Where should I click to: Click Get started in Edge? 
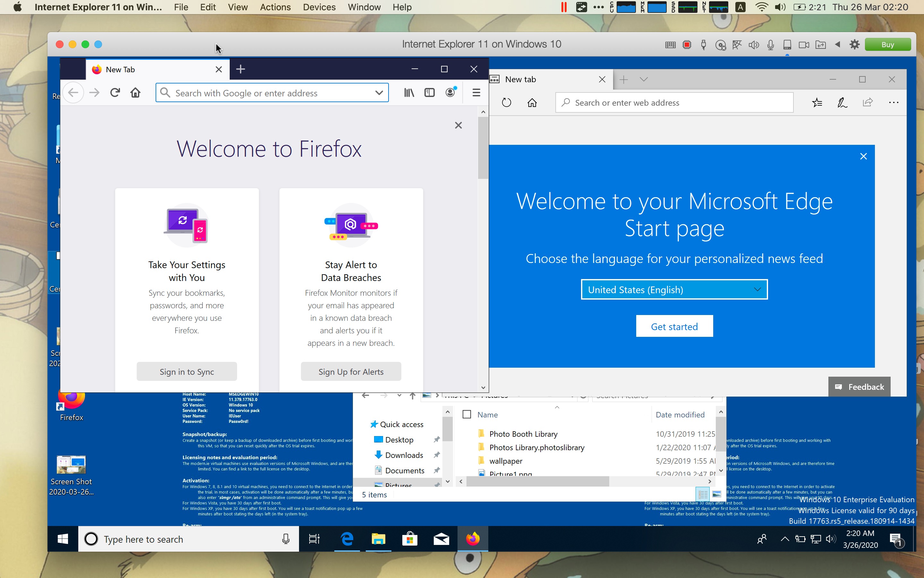(674, 326)
